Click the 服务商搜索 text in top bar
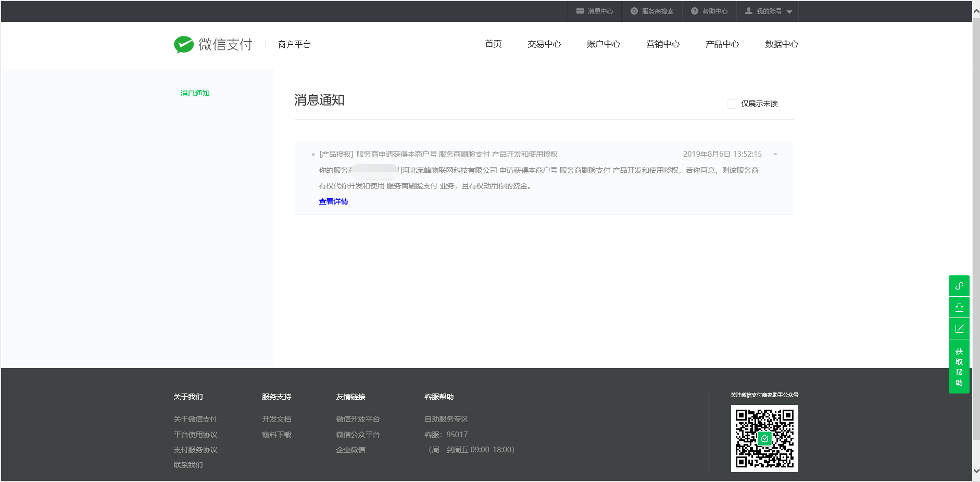Viewport: 980px width, 482px height. (657, 11)
